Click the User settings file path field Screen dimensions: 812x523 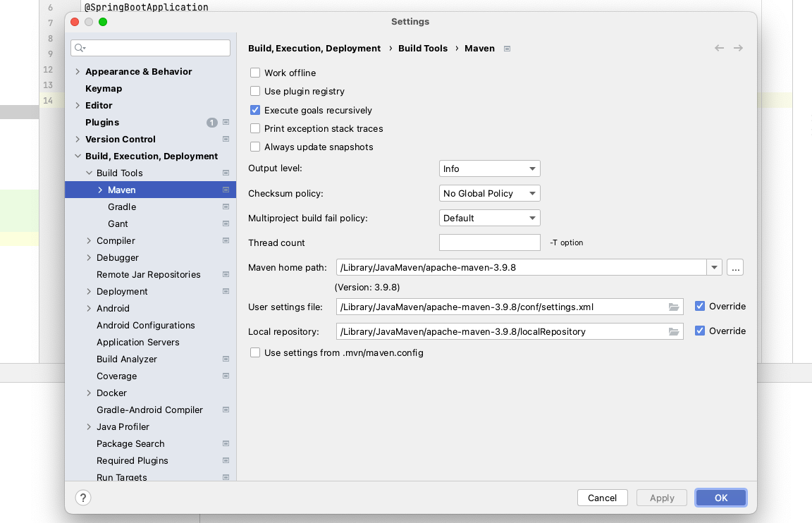510,307
